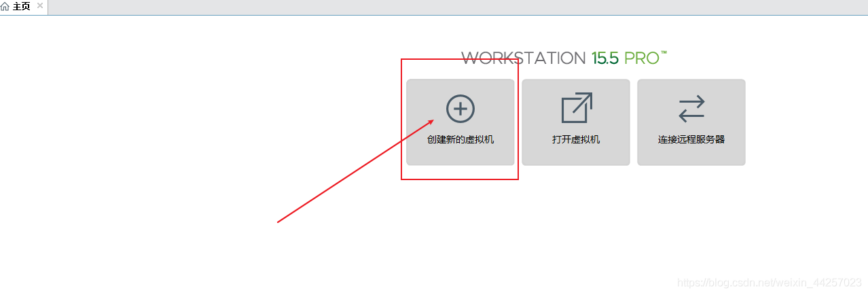Click the WORKSTATION logo text
The width and height of the screenshot is (868, 295).
point(524,58)
